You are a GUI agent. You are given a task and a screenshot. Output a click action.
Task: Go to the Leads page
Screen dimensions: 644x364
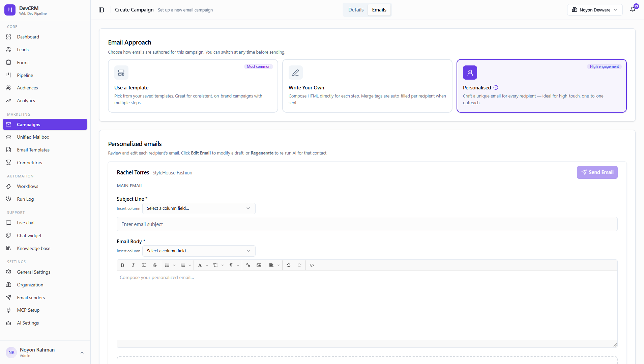point(45,50)
